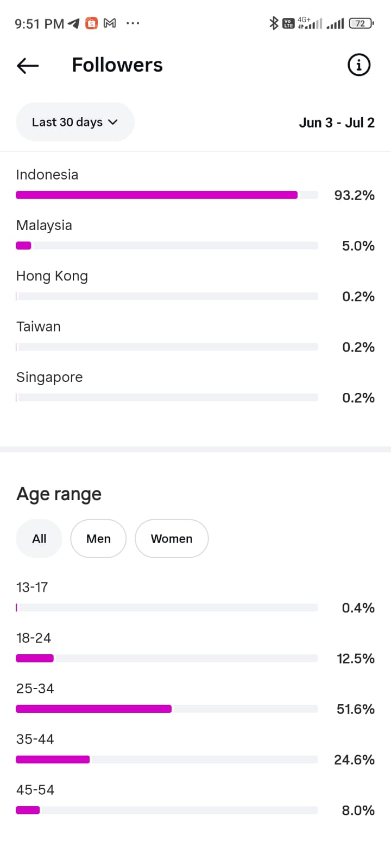Tap the Shopee notification icon
The image size is (391, 868).
(x=92, y=23)
